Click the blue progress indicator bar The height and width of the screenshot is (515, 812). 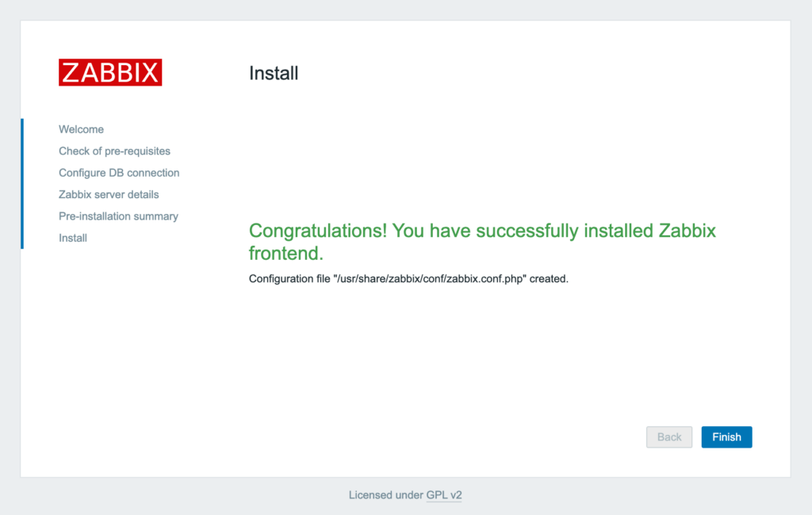coord(21,183)
